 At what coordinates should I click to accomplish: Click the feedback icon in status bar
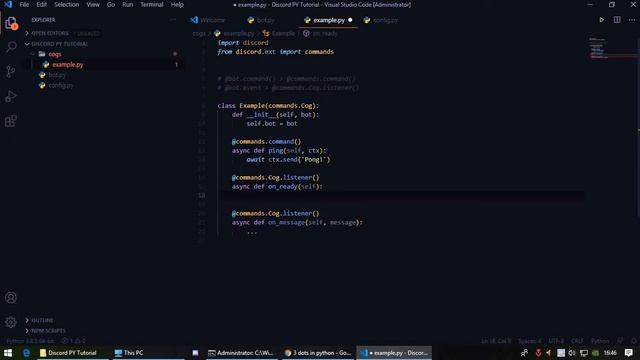pos(620,340)
